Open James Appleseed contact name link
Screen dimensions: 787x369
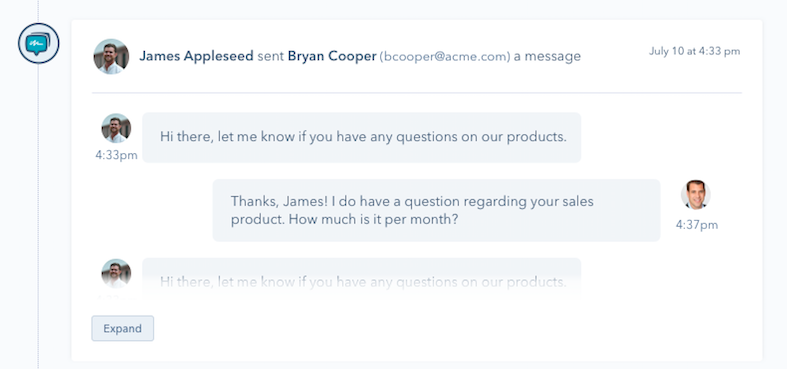coord(196,56)
